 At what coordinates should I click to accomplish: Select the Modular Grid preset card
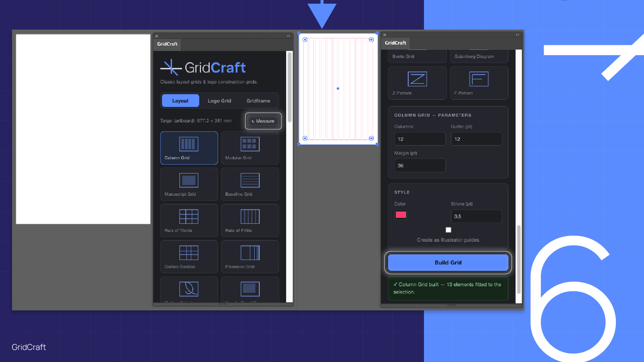(250, 148)
